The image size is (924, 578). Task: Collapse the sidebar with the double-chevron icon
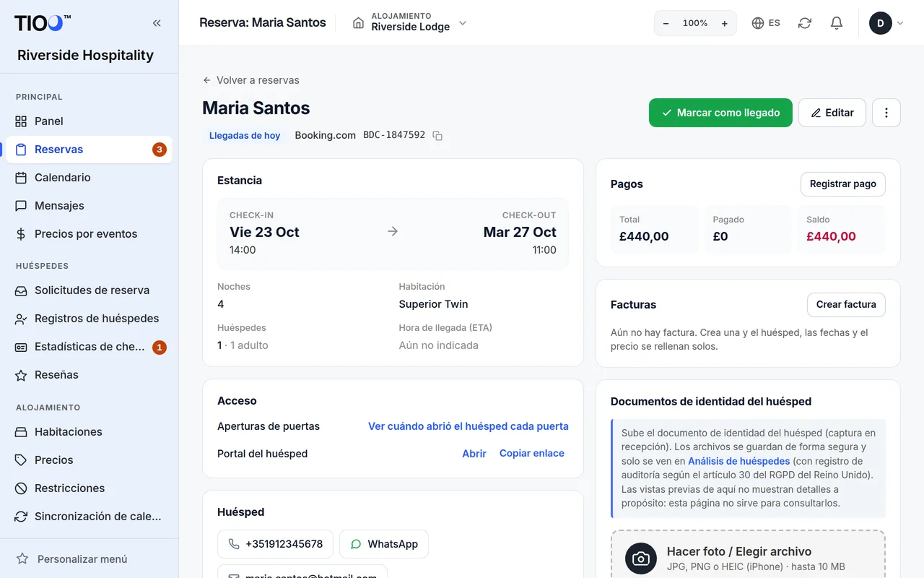tap(157, 23)
